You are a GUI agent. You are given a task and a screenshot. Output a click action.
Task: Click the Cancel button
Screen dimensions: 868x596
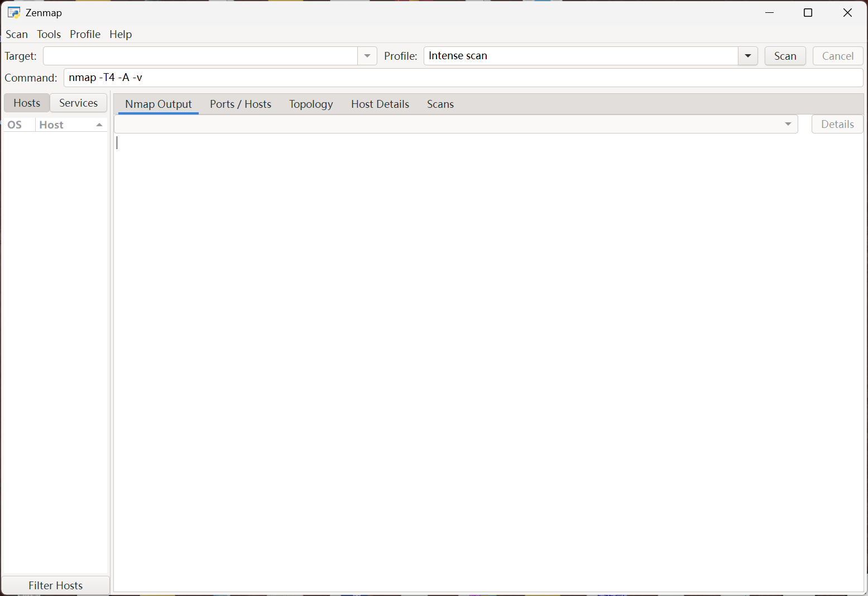(x=837, y=56)
